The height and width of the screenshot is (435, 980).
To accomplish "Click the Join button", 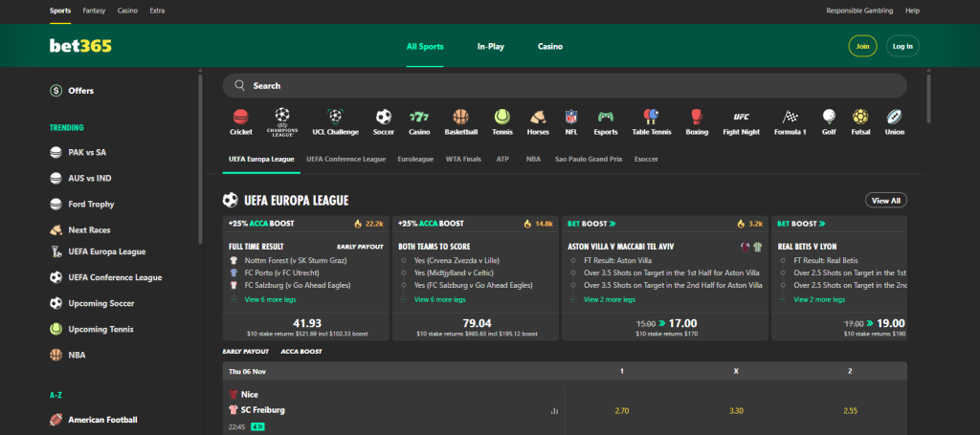I will tap(862, 46).
